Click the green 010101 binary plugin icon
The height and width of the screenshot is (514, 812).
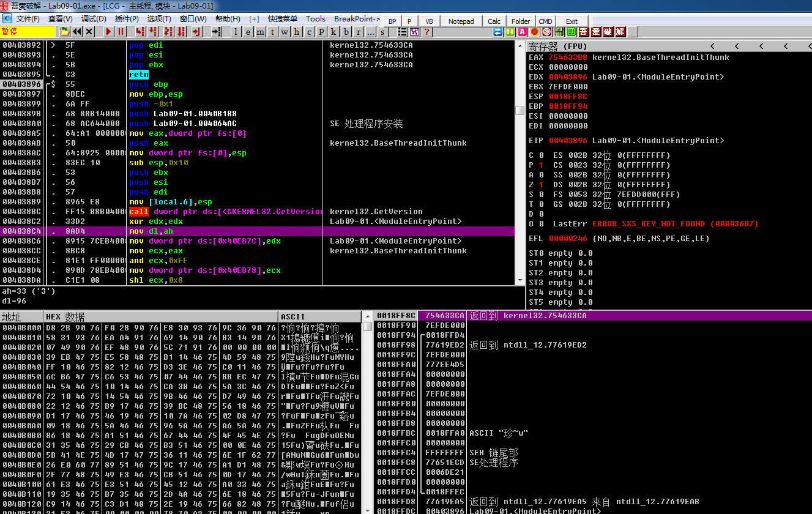tap(559, 32)
